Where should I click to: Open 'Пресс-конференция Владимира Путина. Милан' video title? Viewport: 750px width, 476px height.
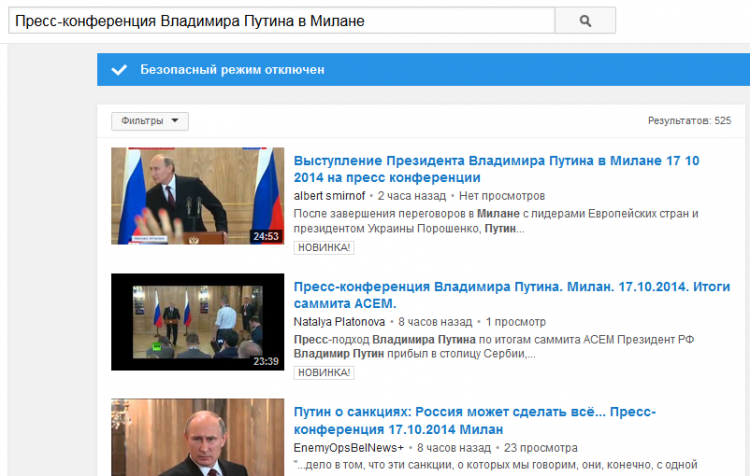pyautogui.click(x=512, y=295)
